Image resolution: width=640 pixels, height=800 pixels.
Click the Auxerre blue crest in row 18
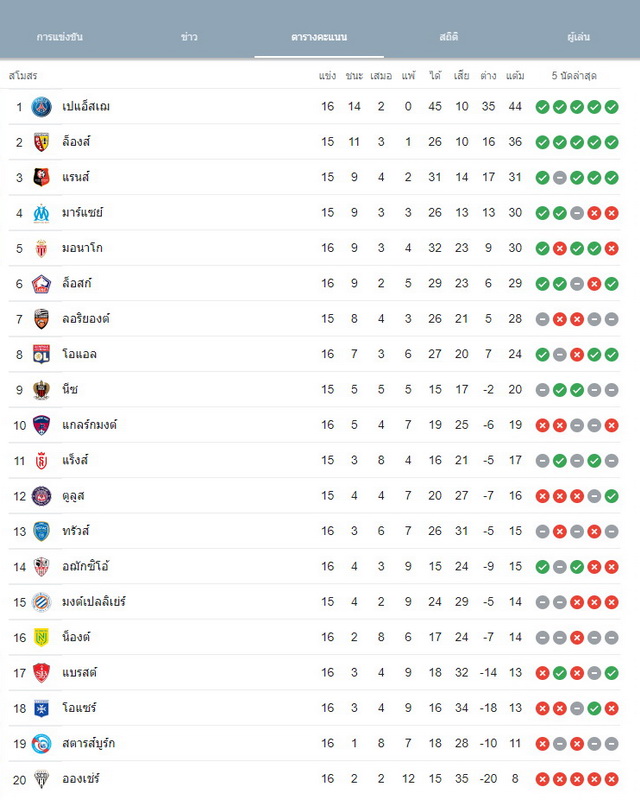41,708
